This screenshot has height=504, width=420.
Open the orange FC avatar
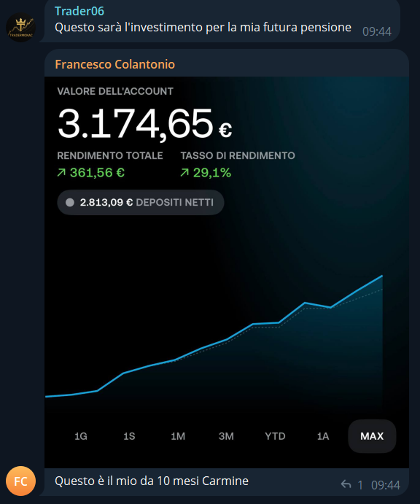[21, 481]
